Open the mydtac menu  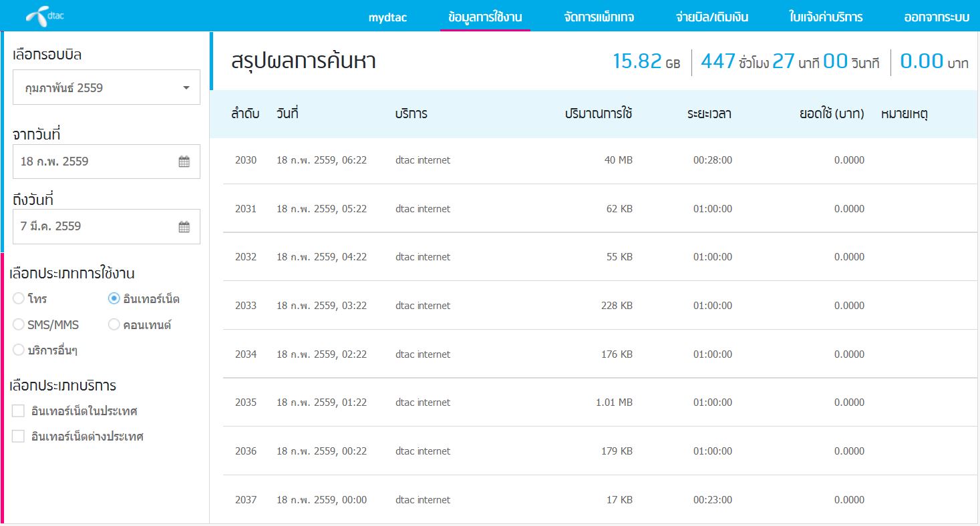[x=387, y=17]
